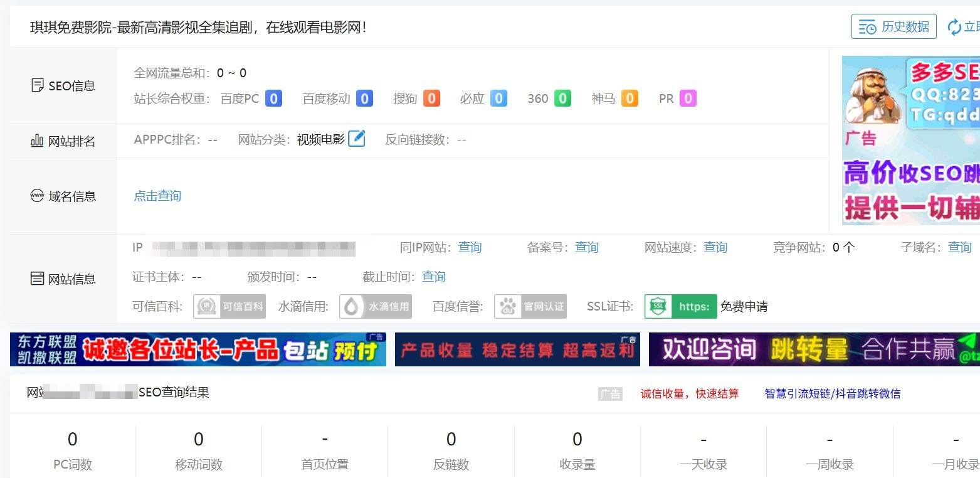The width and height of the screenshot is (980, 478).
Task: Click the 首页位置 statistic cell
Action: [x=325, y=452]
